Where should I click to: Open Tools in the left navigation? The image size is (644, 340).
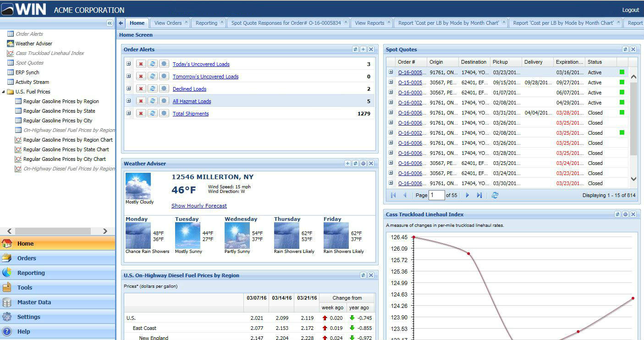coord(58,288)
